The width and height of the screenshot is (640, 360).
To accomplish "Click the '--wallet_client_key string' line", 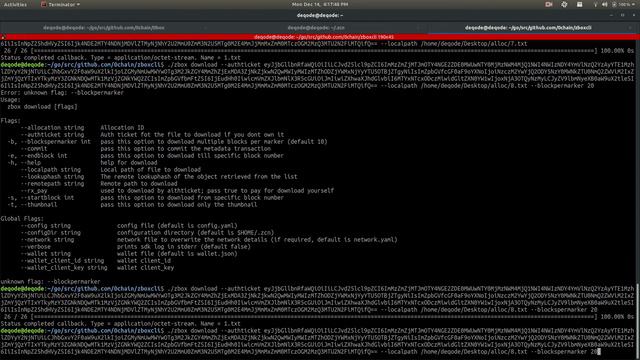I will click(97, 268).
